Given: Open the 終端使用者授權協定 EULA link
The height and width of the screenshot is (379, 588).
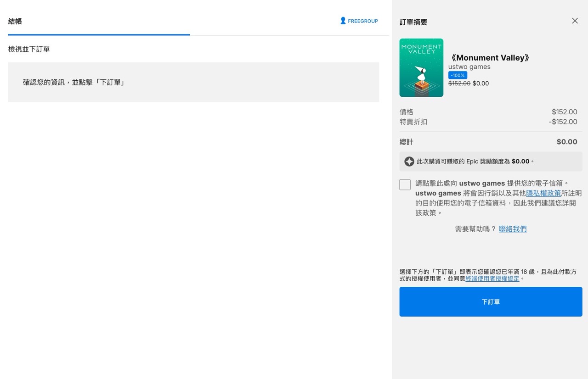Looking at the screenshot, I should pos(492,279).
